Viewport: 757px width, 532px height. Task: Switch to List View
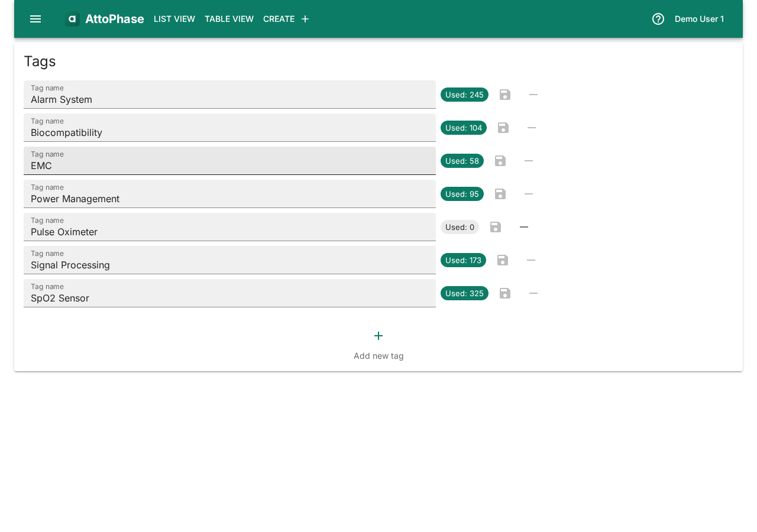pos(174,18)
